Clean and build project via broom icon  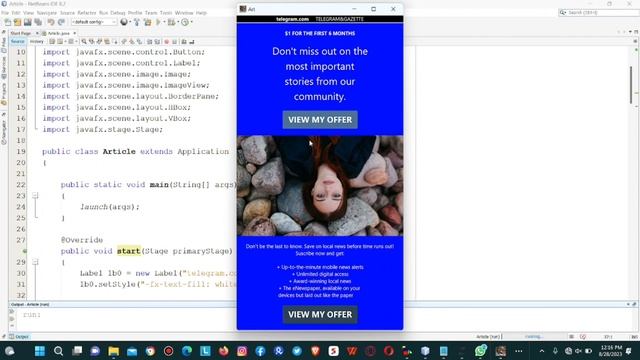click(147, 22)
